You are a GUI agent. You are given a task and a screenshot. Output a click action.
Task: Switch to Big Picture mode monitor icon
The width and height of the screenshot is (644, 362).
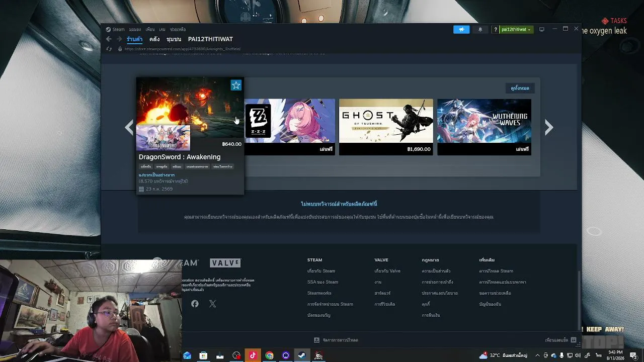coord(542,29)
